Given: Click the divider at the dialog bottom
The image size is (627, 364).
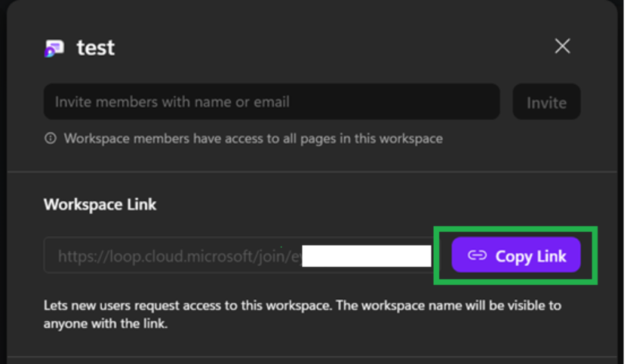Looking at the screenshot, I should pyautogui.click(x=312, y=356).
